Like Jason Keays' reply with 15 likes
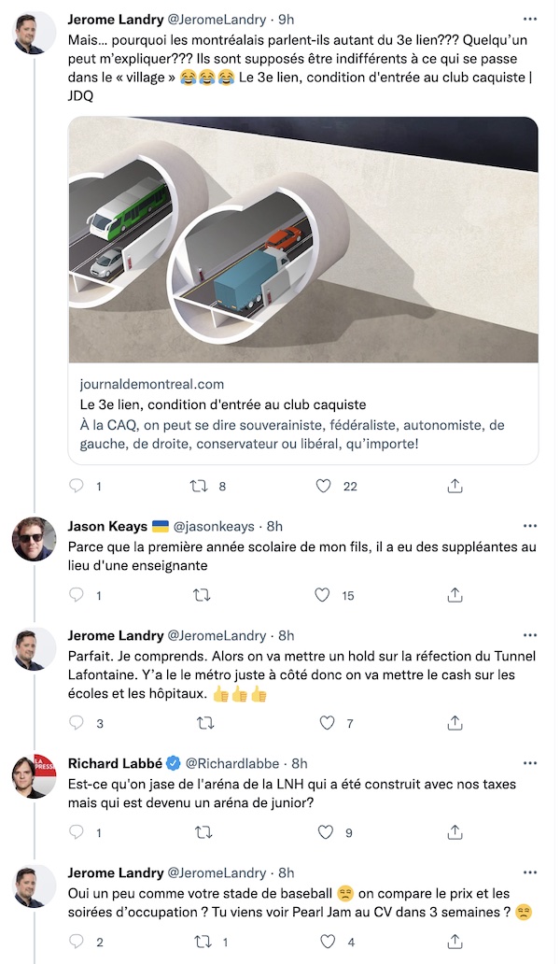The width and height of the screenshot is (560, 964). click(322, 594)
